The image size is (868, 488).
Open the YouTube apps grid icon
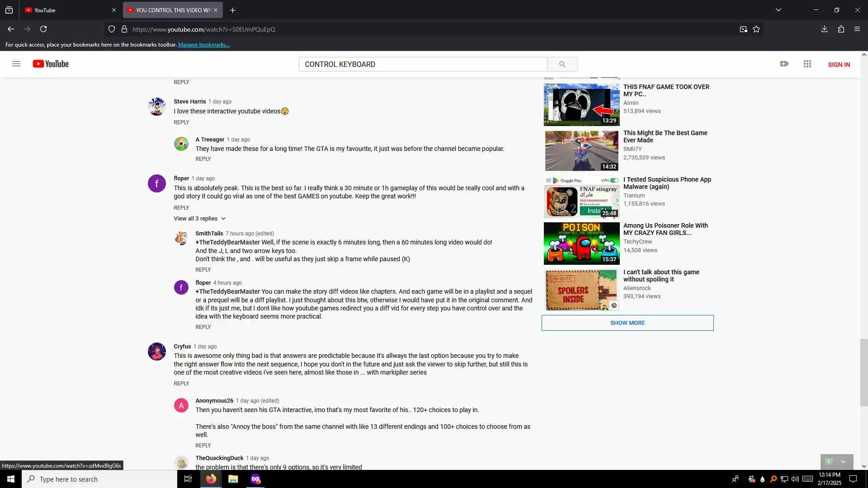(807, 64)
